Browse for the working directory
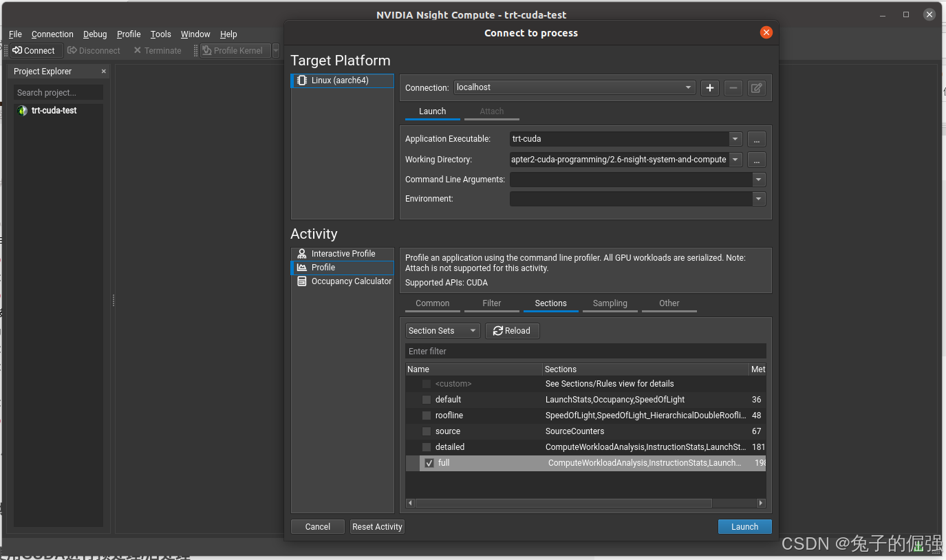This screenshot has width=946, height=560. click(756, 160)
